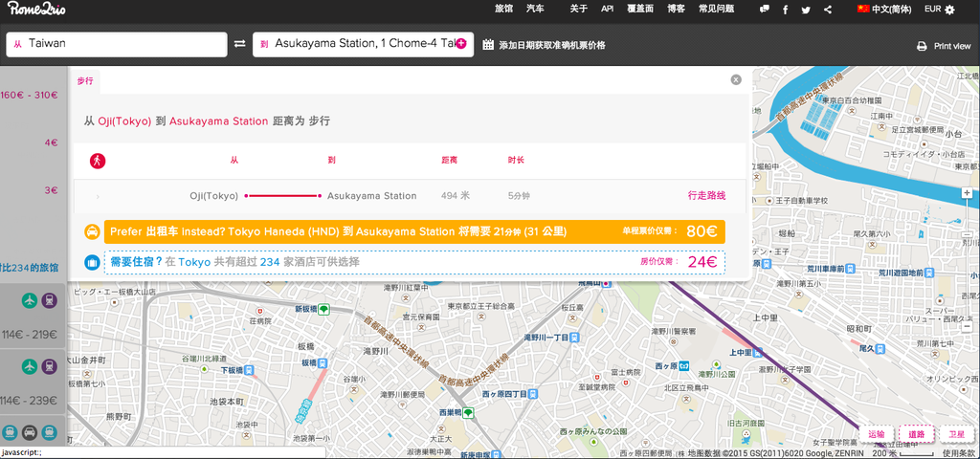
Task: Click the 需要住宿 hotel offer box
Action: [414, 262]
